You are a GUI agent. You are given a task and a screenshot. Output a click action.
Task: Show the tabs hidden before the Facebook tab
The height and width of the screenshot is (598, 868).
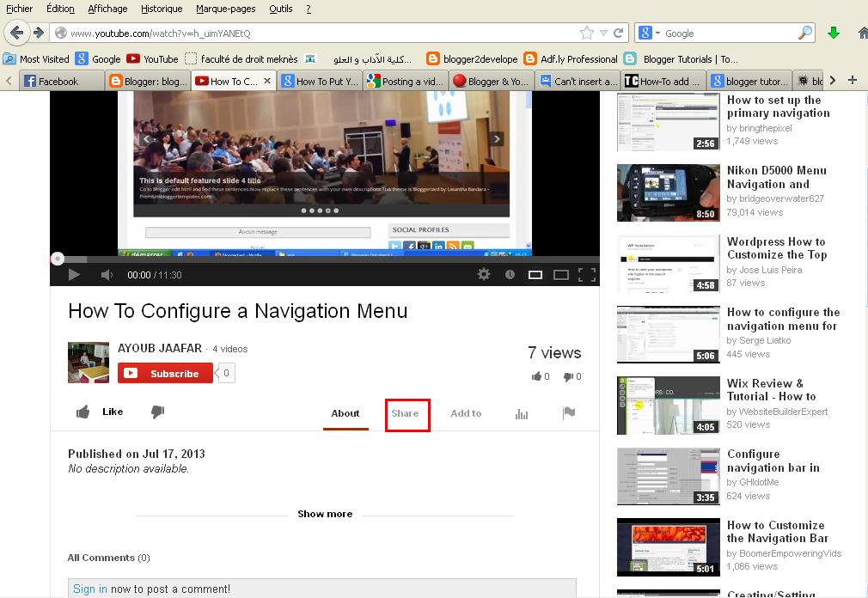(9, 81)
